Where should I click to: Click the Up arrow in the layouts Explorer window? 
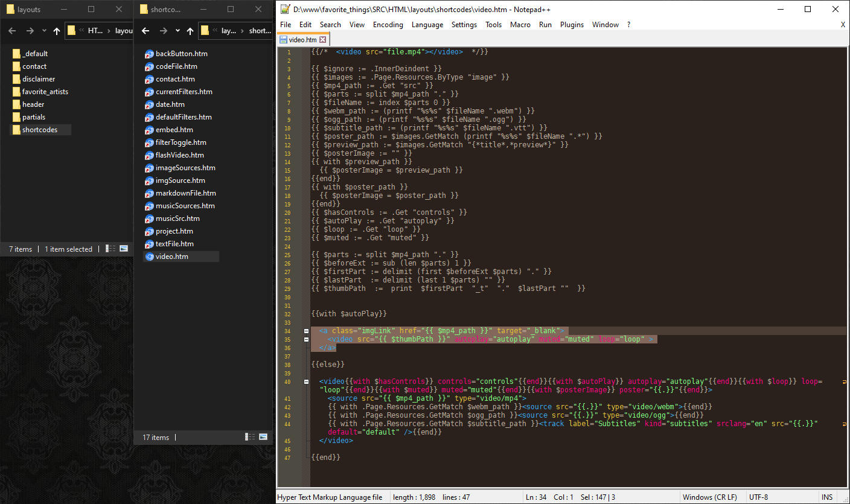tap(57, 31)
